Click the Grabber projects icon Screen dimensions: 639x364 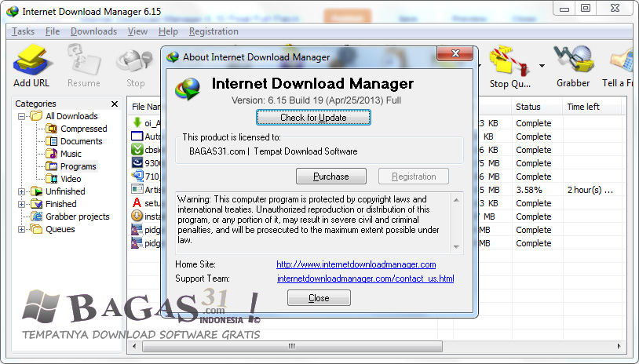(x=36, y=217)
